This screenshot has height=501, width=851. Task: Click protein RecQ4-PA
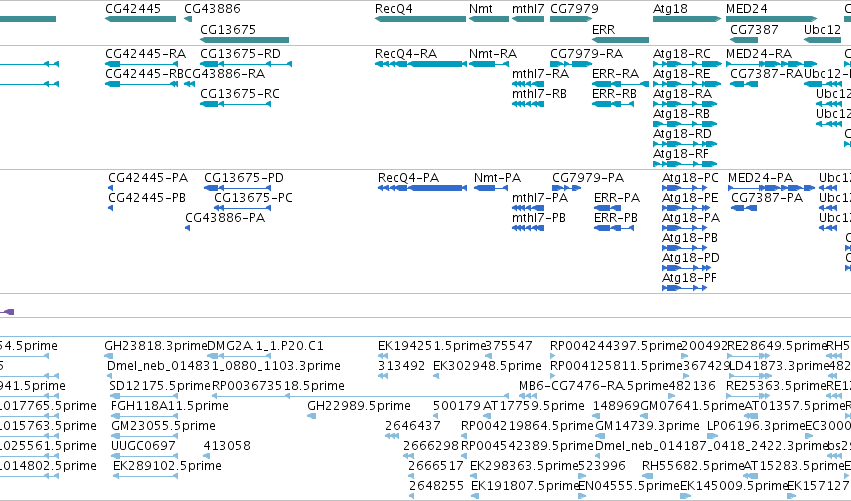pos(422,188)
